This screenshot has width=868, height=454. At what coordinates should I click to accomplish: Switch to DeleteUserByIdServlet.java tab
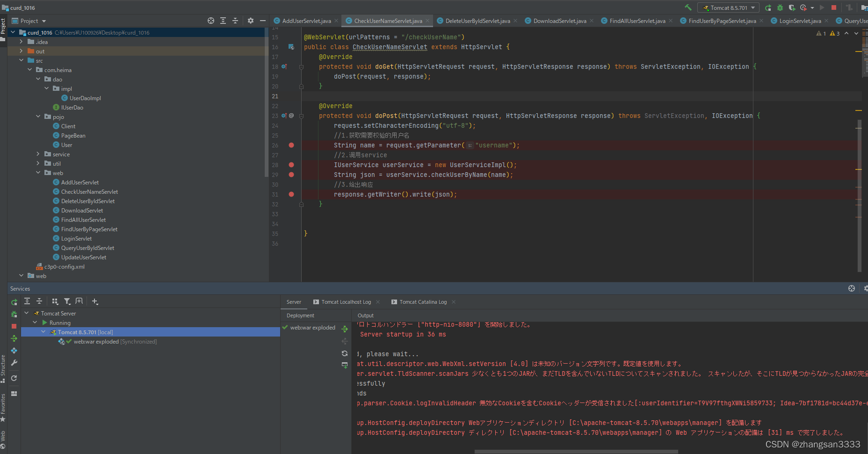477,21
